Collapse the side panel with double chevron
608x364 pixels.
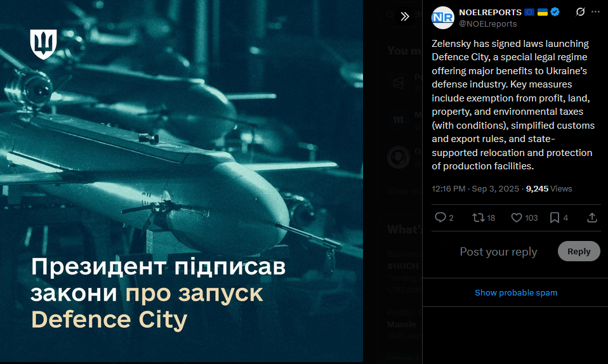click(404, 16)
